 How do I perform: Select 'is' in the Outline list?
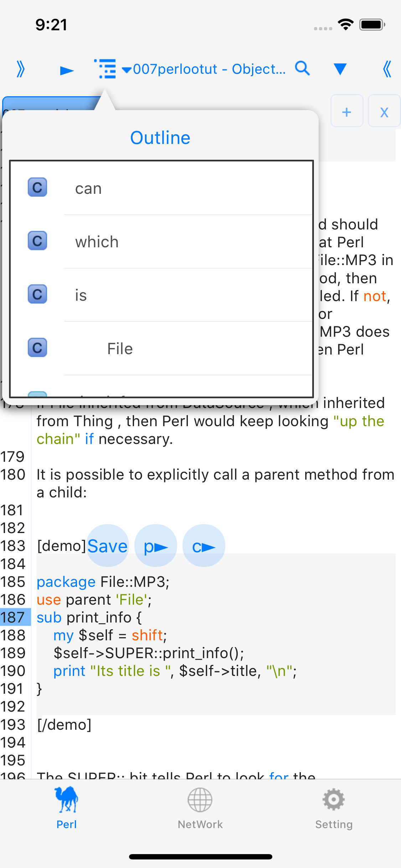[x=81, y=295]
